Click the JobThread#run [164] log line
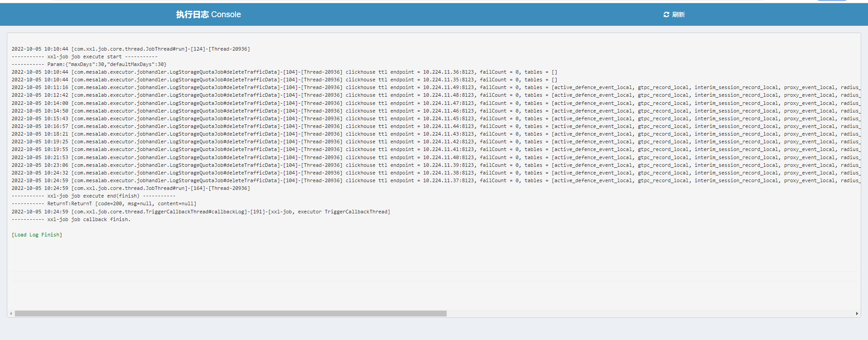 coord(131,188)
